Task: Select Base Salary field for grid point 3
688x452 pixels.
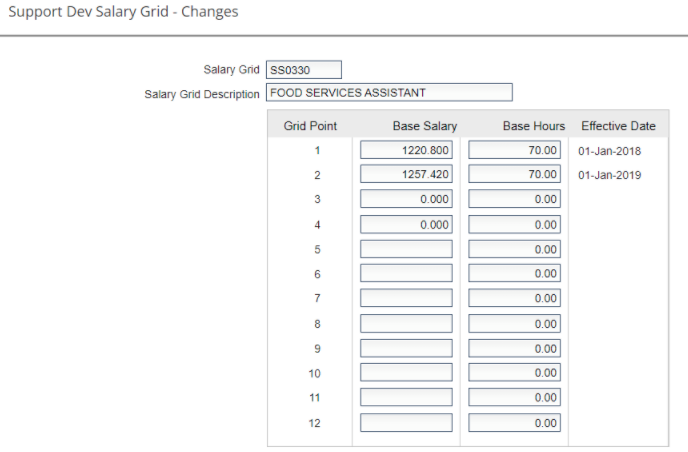Action: [x=406, y=200]
